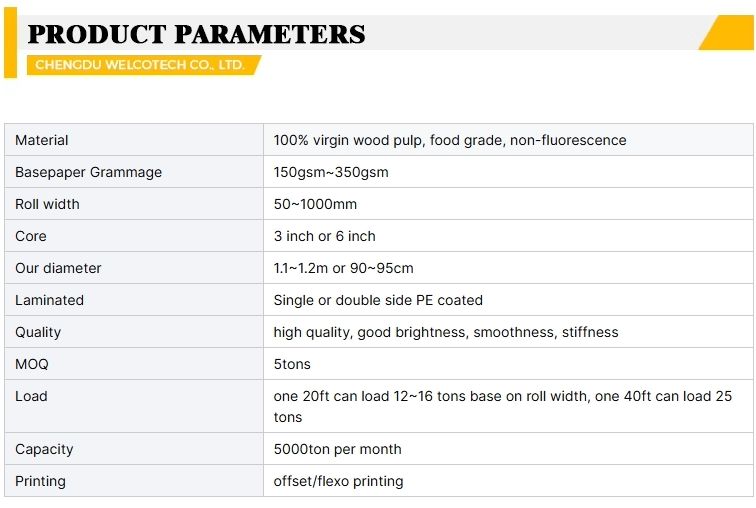Click the Load description text

[502, 406]
